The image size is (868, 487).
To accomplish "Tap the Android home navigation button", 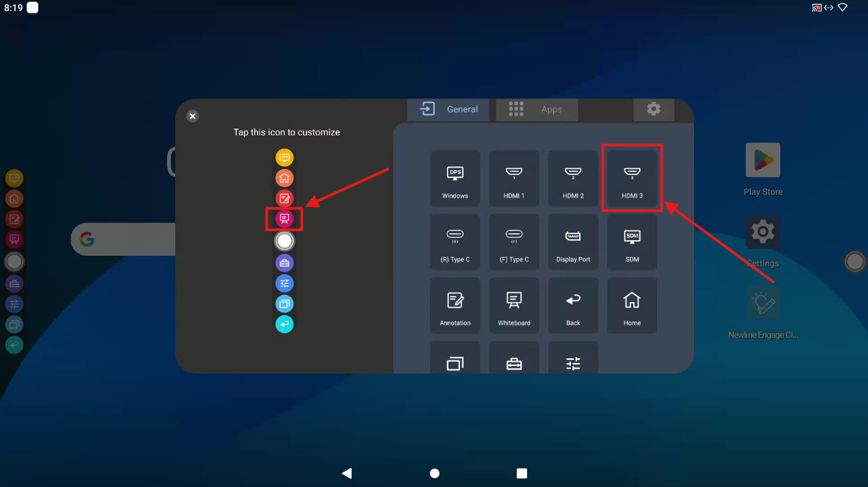I will 434,473.
